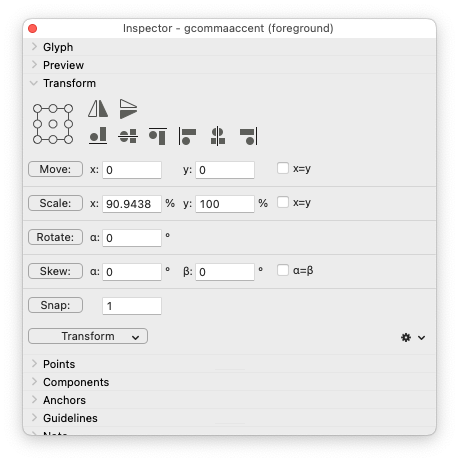This screenshot has height=462, width=459.
Task: Select top-center transform origin point
Action: pos(53,109)
